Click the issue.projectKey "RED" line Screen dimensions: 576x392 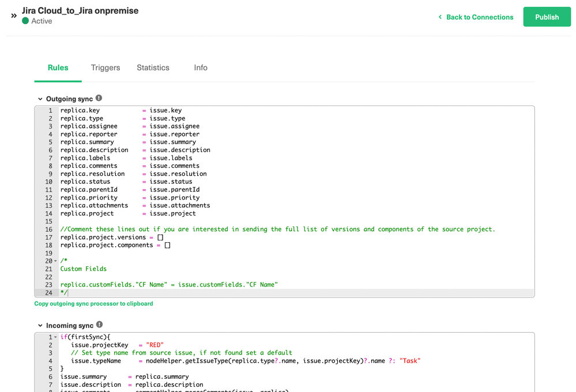point(117,345)
